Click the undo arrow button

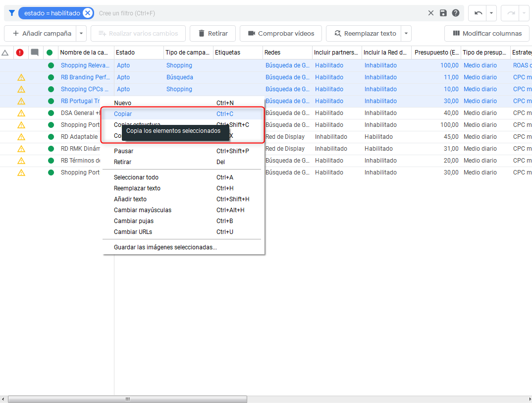[x=478, y=13]
